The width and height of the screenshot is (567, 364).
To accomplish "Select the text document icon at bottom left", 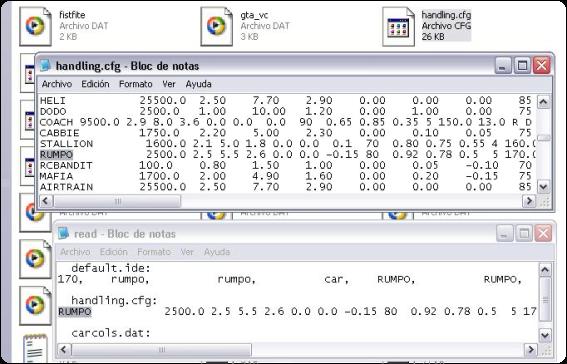I will [35, 348].
